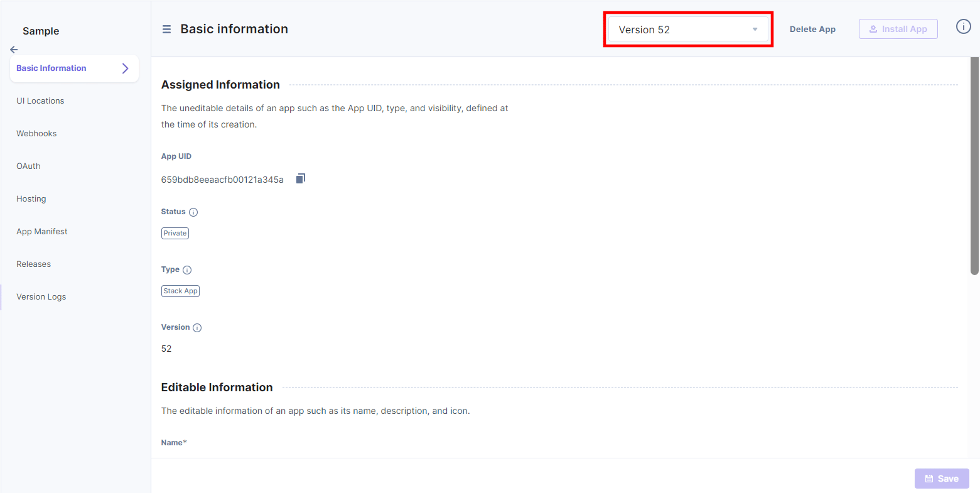Click the Assigned Information heading
The image size is (980, 493).
point(220,85)
